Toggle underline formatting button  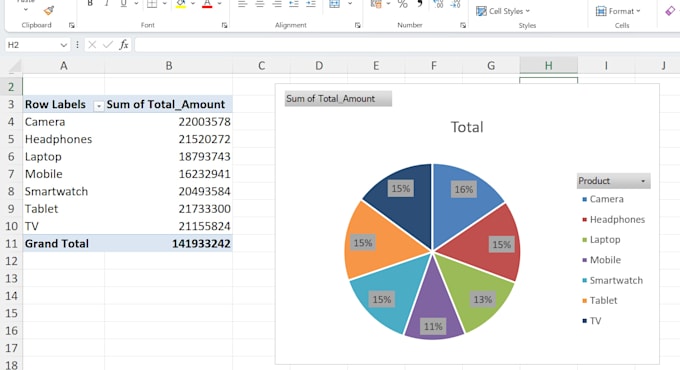click(x=124, y=3)
